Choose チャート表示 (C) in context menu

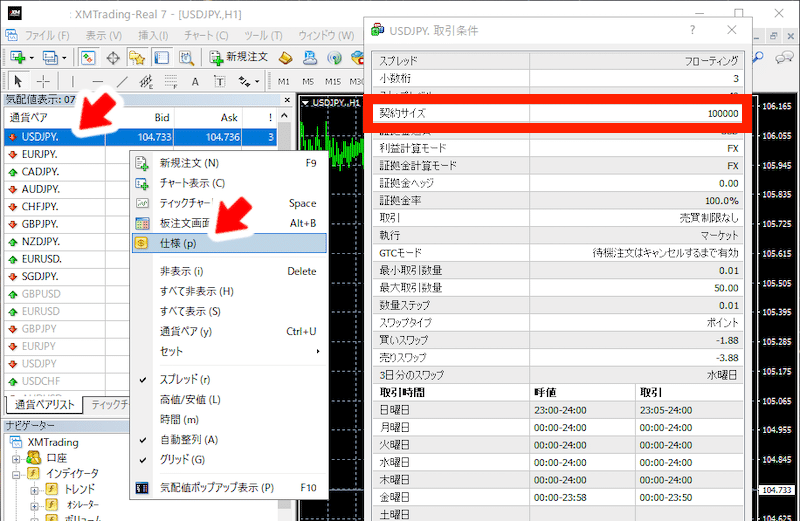click(x=229, y=183)
